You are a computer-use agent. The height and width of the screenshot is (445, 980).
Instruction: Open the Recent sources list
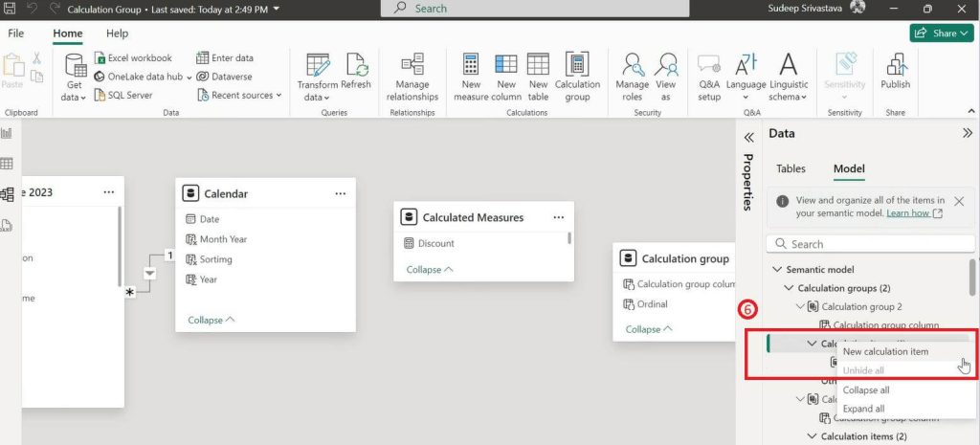[x=239, y=95]
